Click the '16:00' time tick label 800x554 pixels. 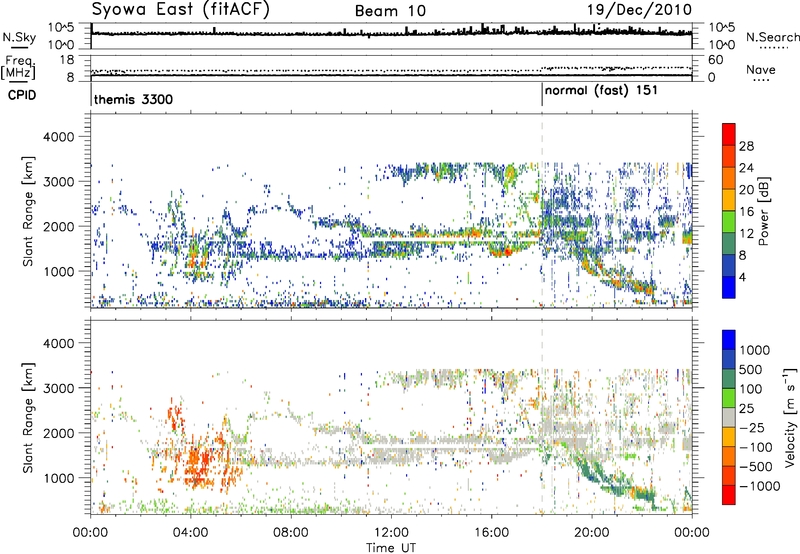point(491,533)
